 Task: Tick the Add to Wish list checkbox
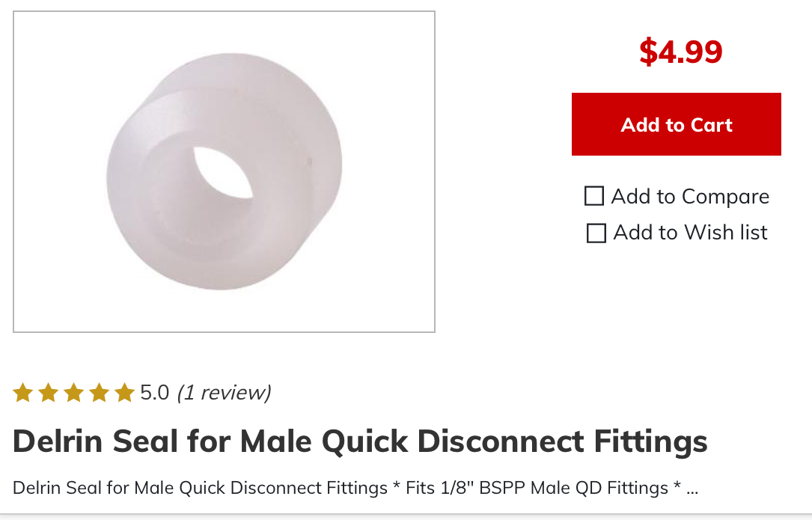(x=596, y=233)
